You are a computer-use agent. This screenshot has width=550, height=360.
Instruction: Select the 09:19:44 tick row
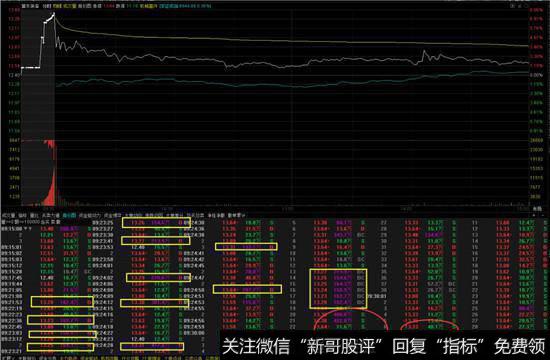click(47, 284)
